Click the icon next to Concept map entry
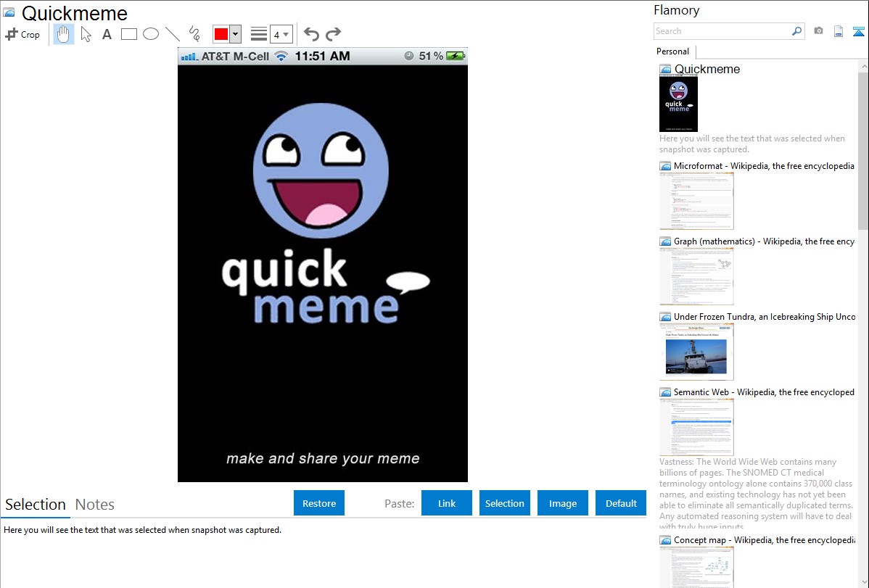Image resolution: width=869 pixels, height=588 pixels. click(665, 540)
